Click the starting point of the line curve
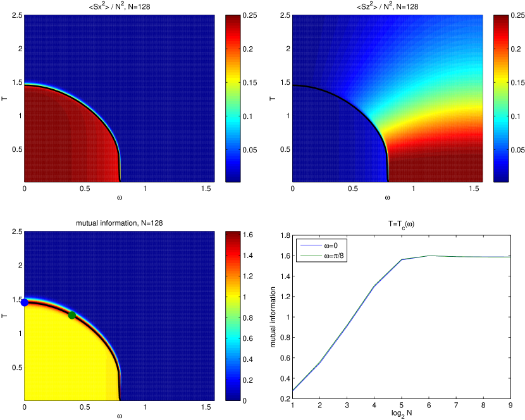The width and height of the screenshot is (525, 420). click(x=293, y=391)
